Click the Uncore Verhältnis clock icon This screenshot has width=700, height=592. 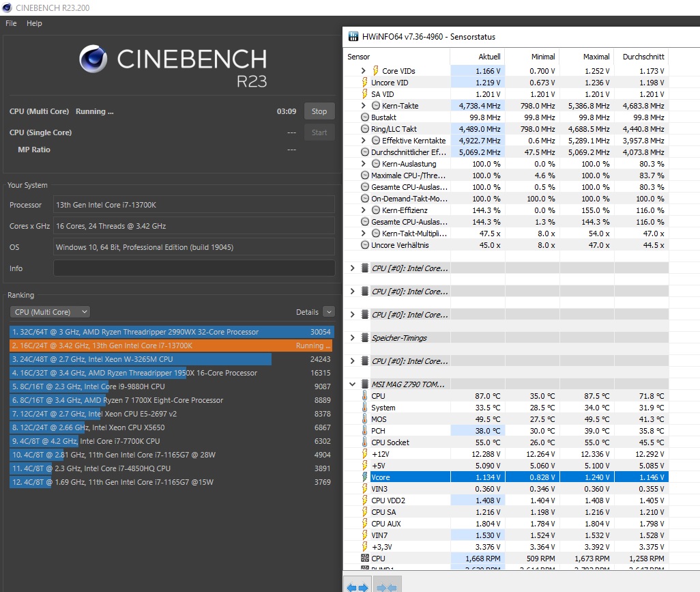tap(365, 245)
